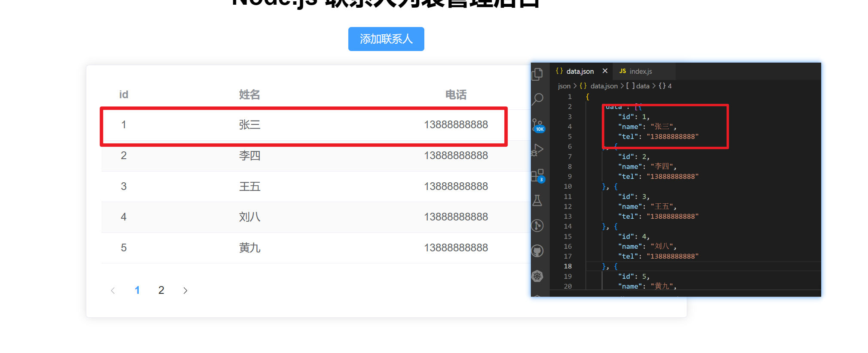This screenshot has height=353, width=868.
Task: Click editor line number 1
Action: [x=570, y=97]
